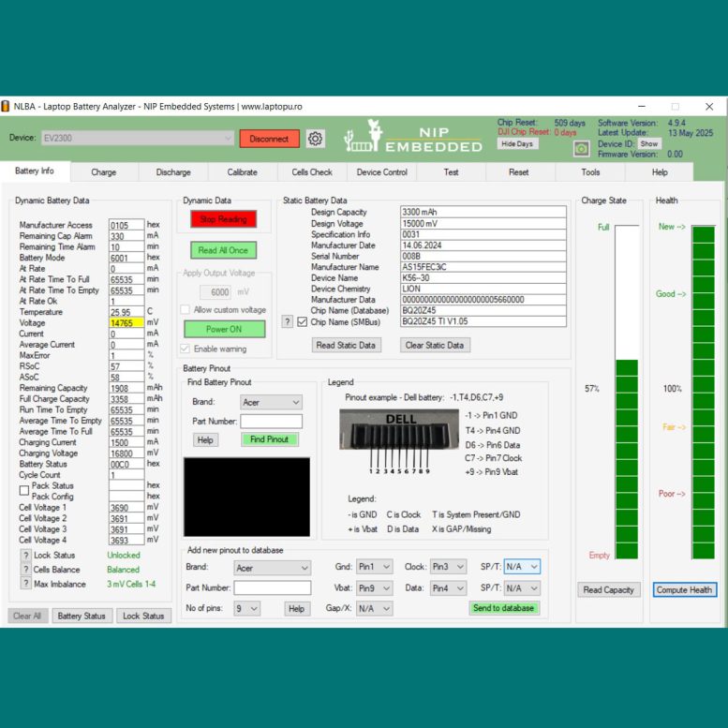Click the Charge State level bar
This screenshot has height=728, width=728.
click(627, 392)
